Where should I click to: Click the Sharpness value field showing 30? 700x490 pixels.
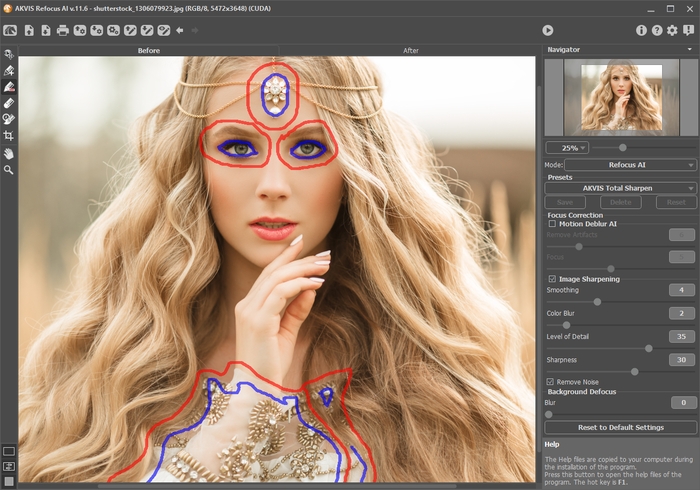pyautogui.click(x=682, y=360)
